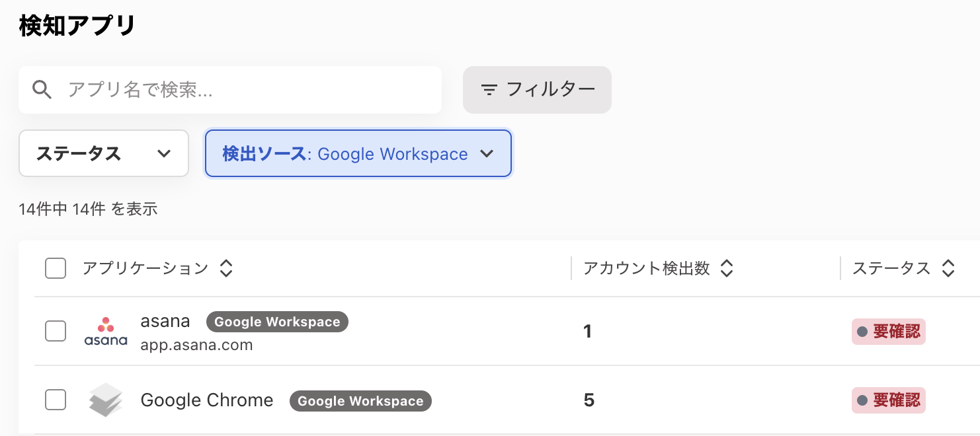Click the Google Chrome app icon
This screenshot has width=980, height=436.
click(x=106, y=400)
